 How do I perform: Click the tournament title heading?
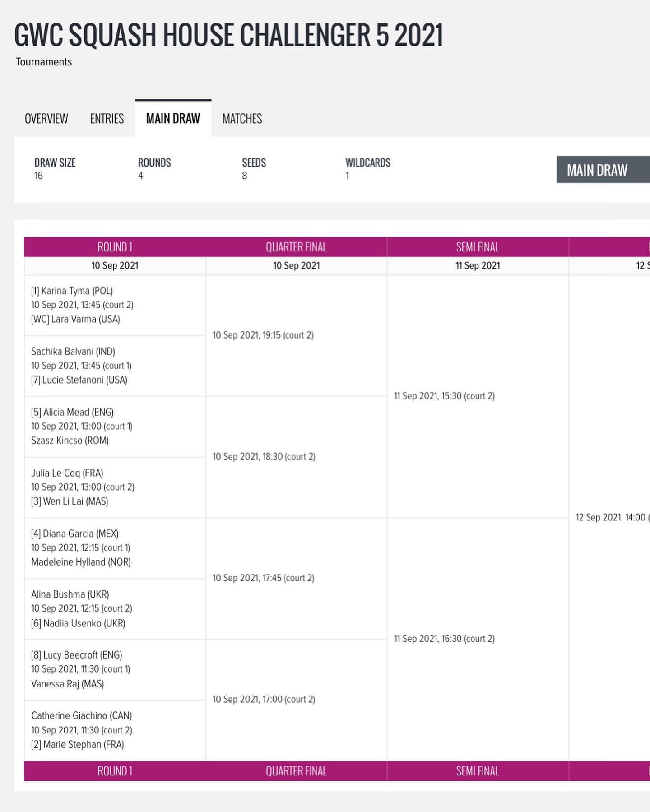[x=228, y=35]
